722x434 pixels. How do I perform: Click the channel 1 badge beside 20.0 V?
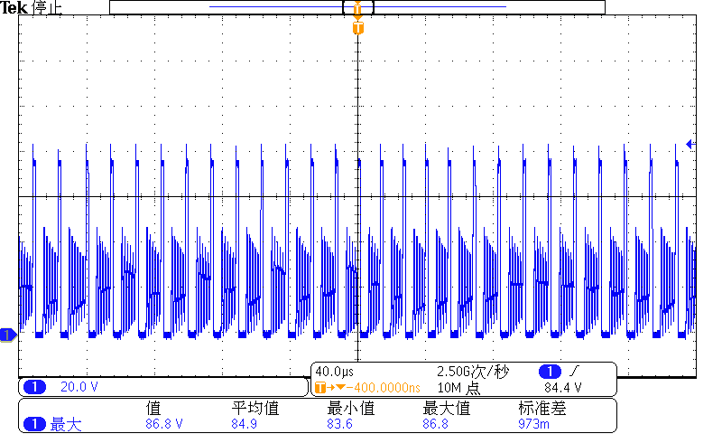point(34,387)
